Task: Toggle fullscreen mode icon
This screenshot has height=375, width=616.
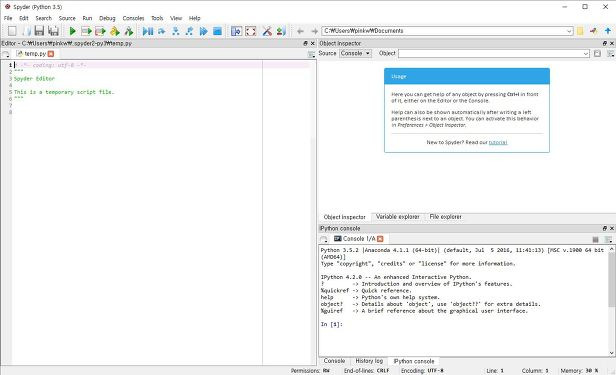Action: click(x=251, y=31)
